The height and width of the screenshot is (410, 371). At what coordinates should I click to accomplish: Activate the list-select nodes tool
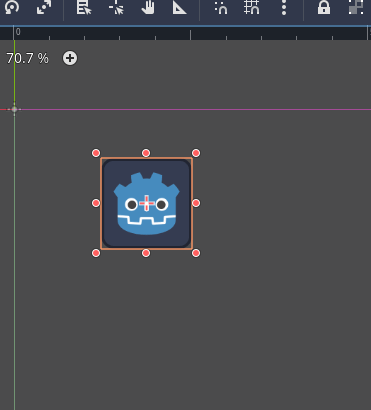(84, 7)
